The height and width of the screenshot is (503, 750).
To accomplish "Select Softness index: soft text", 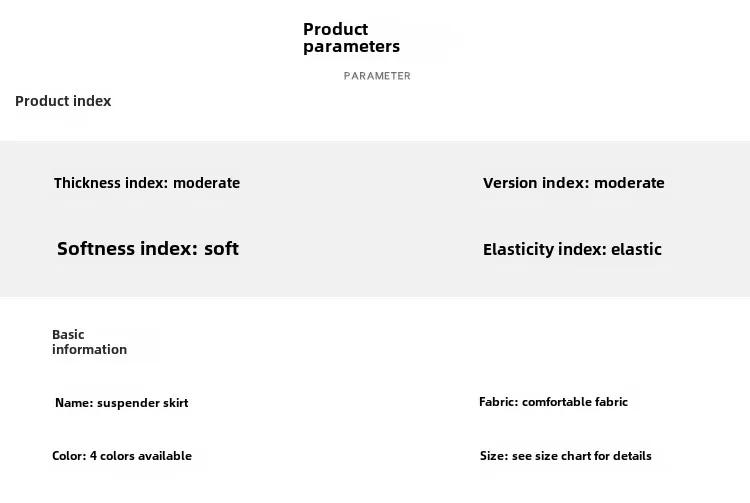I will pos(148,249).
